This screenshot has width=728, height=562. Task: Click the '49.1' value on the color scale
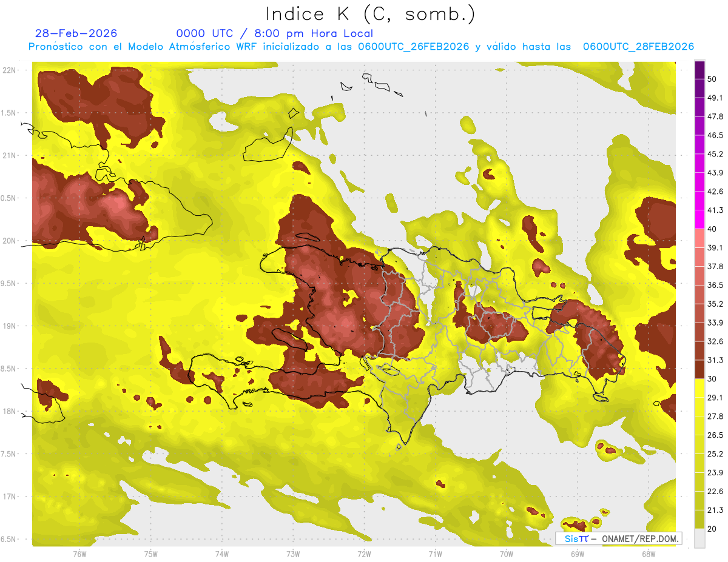point(715,98)
